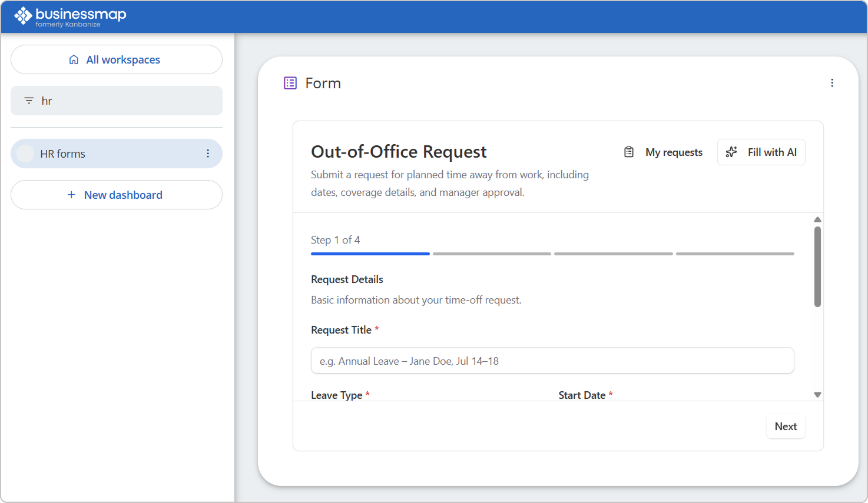
Task: Click the filter icon beside hr
Action: point(29,101)
